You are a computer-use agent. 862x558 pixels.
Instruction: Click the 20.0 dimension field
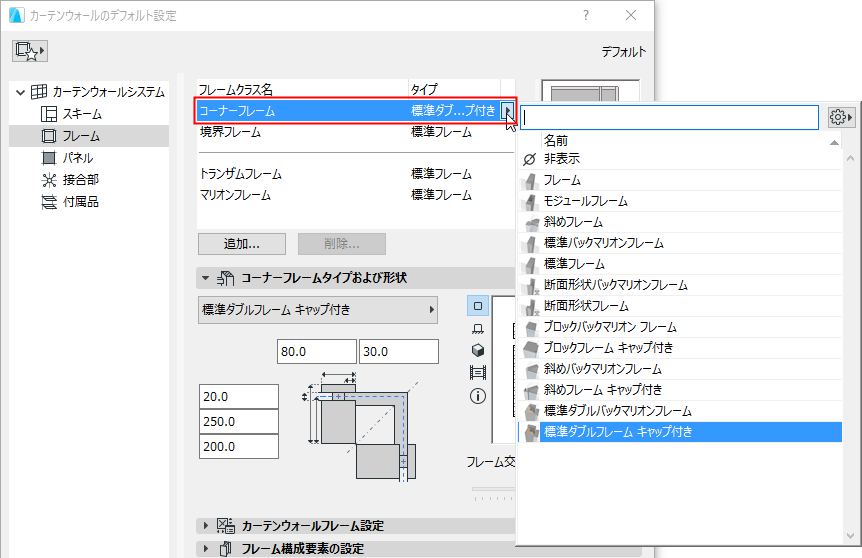(239, 396)
